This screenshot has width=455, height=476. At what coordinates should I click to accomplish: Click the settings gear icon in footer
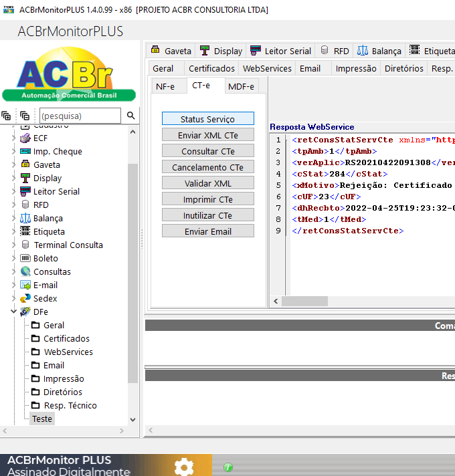pyautogui.click(x=184, y=467)
